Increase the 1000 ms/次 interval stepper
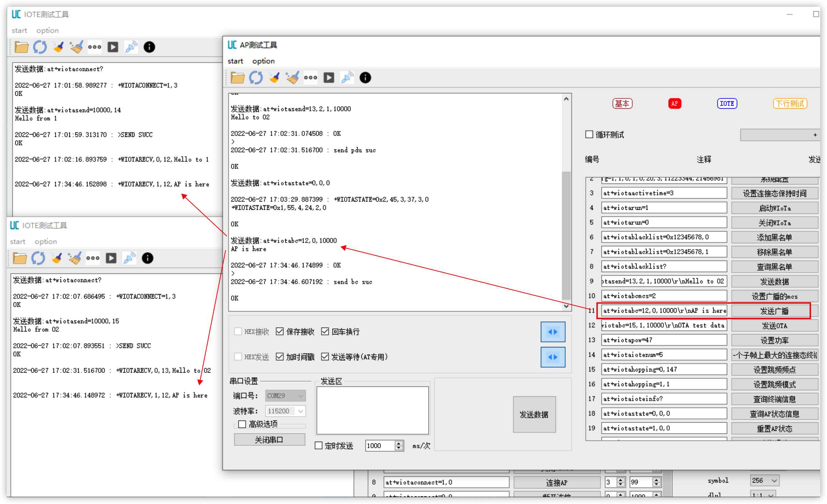 pos(399,443)
